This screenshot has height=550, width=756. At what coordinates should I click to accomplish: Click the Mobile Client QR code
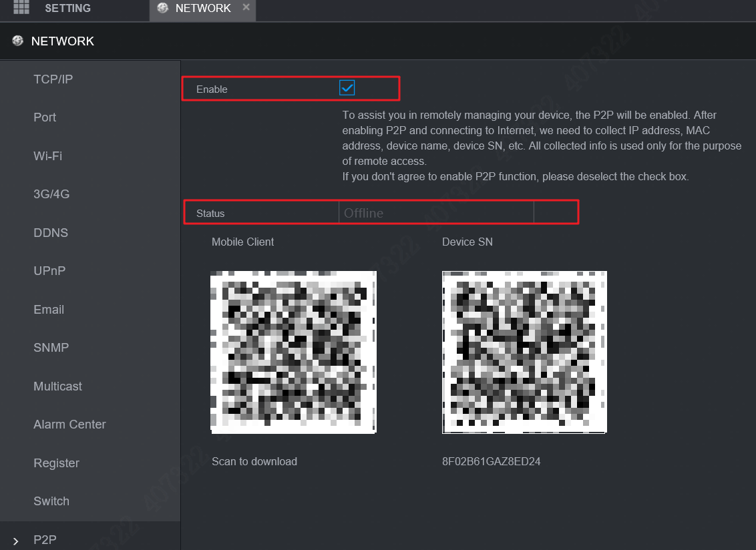[x=293, y=352]
